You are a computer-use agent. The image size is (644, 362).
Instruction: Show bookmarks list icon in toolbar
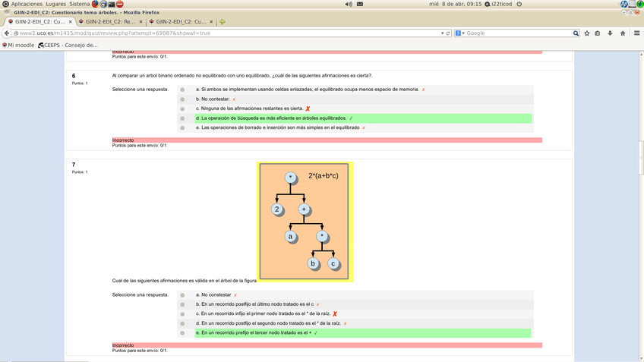point(598,33)
